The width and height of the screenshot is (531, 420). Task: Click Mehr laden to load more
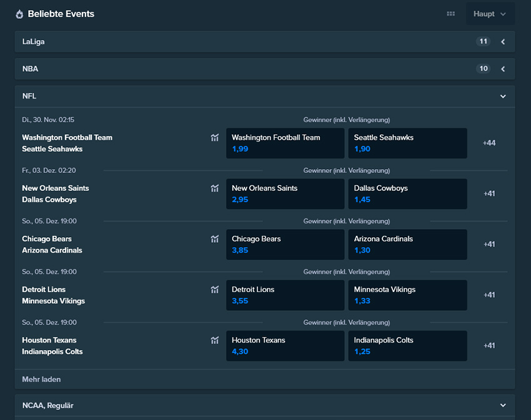point(41,379)
